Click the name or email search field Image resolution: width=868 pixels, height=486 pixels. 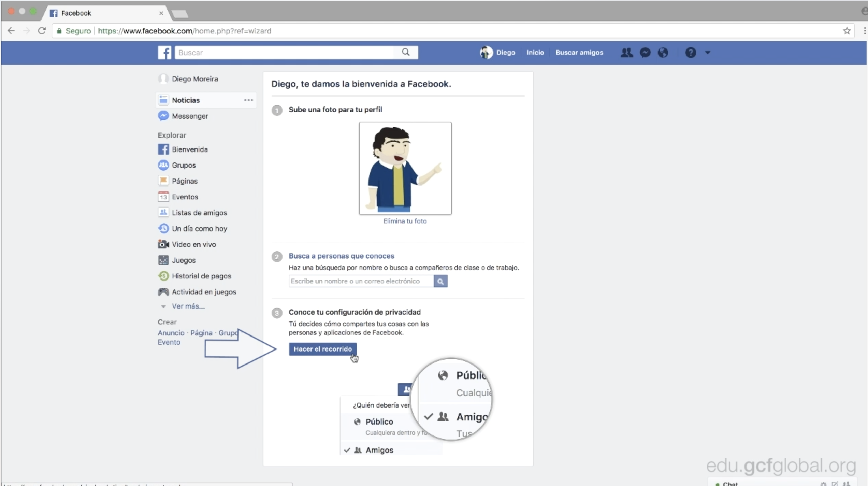pyautogui.click(x=361, y=281)
